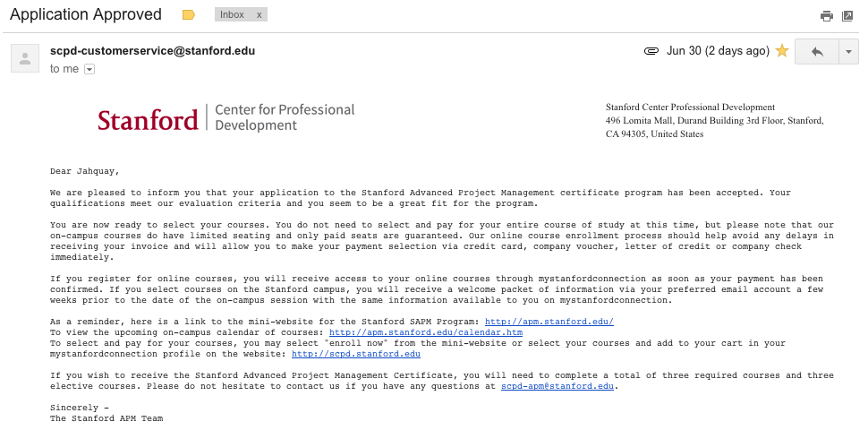Remove the Inbox label with x
The height and width of the screenshot is (430, 868).
click(259, 15)
